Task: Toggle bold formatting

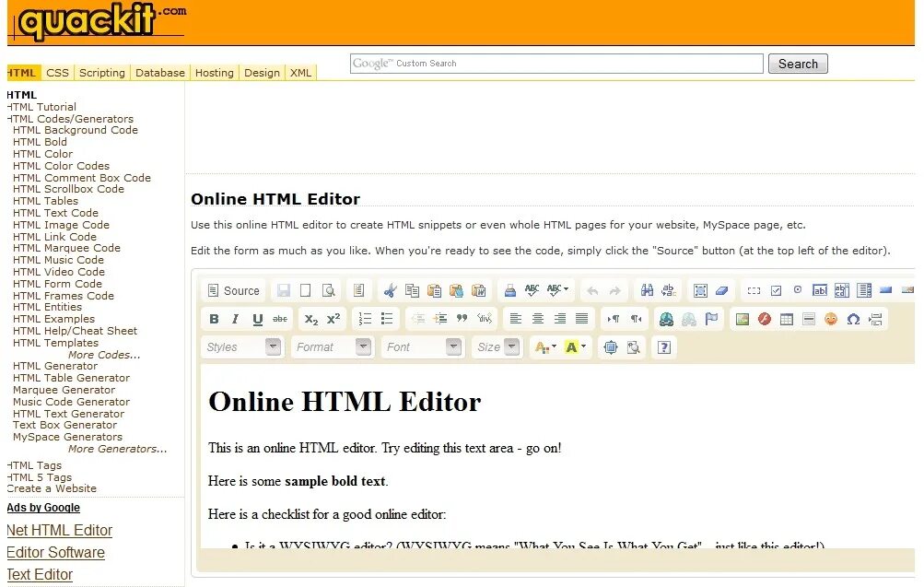Action: tap(213, 318)
